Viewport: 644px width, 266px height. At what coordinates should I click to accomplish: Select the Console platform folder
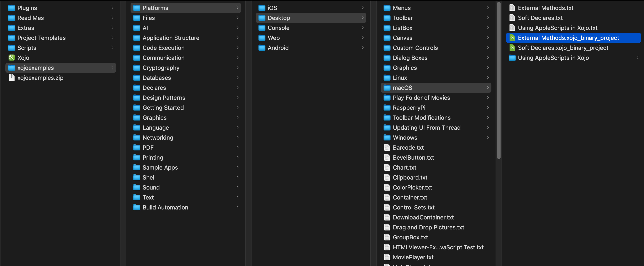(278, 28)
